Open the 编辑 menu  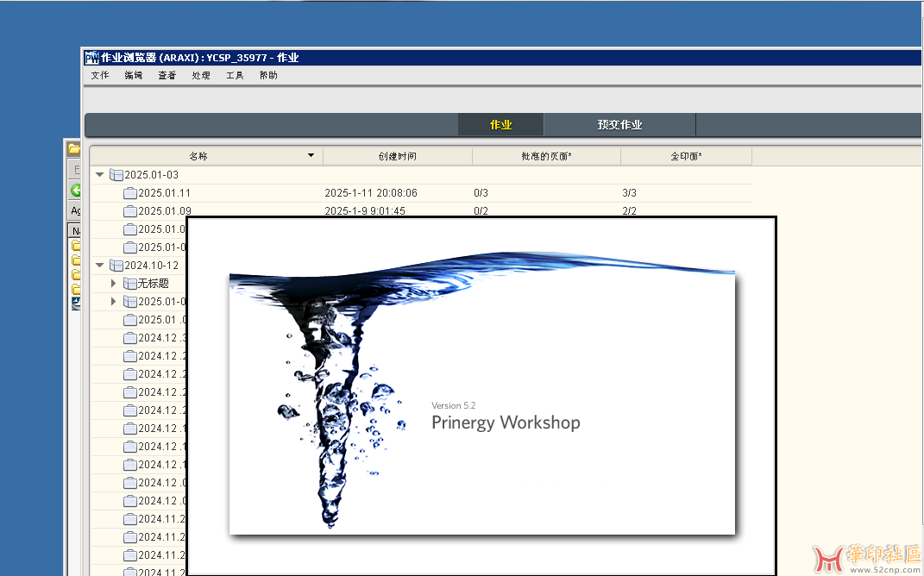[134, 75]
